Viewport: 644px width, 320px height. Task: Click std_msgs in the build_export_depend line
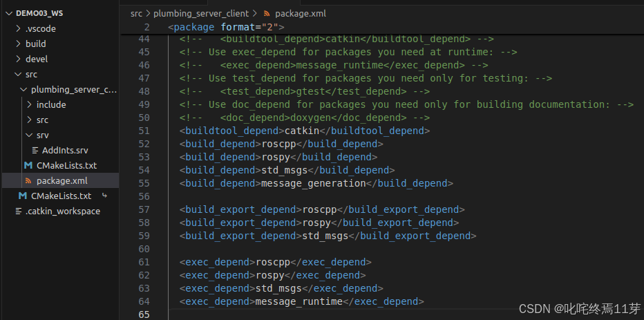click(x=325, y=236)
